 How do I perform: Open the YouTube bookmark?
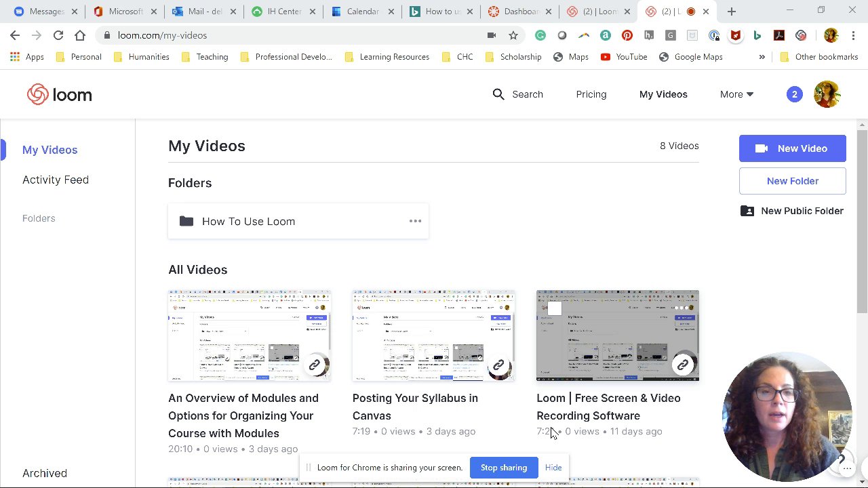coord(624,57)
